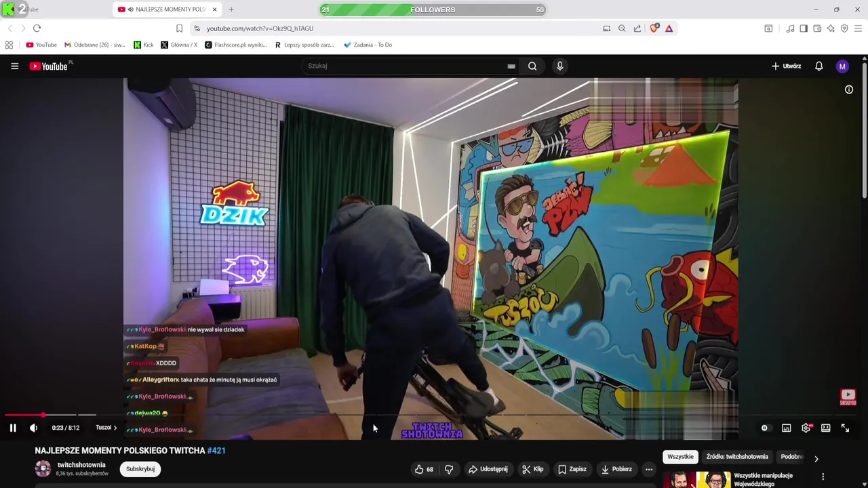Viewport: 868px width, 488px height.
Task: Open Brave Shields lion icon
Action: click(654, 28)
